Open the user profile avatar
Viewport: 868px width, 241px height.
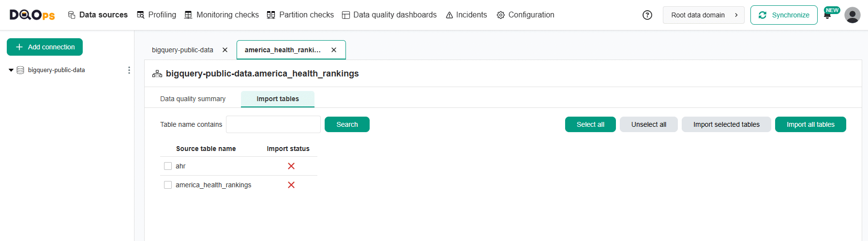[x=853, y=15]
